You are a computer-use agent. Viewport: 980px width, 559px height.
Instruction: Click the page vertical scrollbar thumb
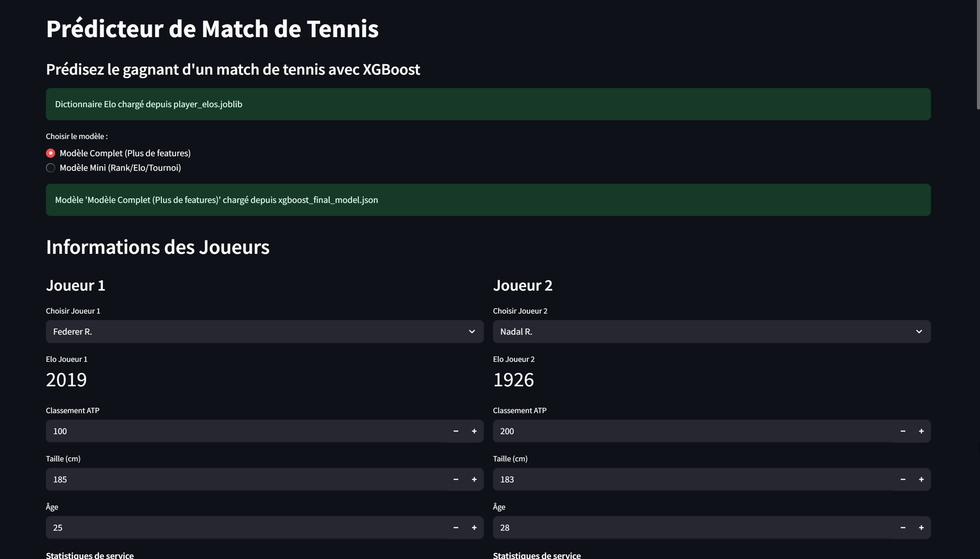click(978, 54)
